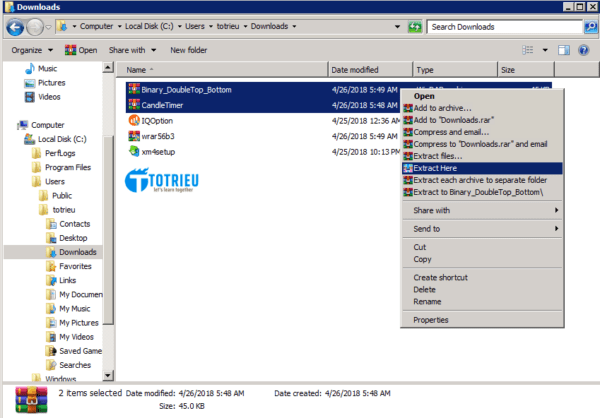
Task: Select the xm4setup file
Action: pos(152,152)
